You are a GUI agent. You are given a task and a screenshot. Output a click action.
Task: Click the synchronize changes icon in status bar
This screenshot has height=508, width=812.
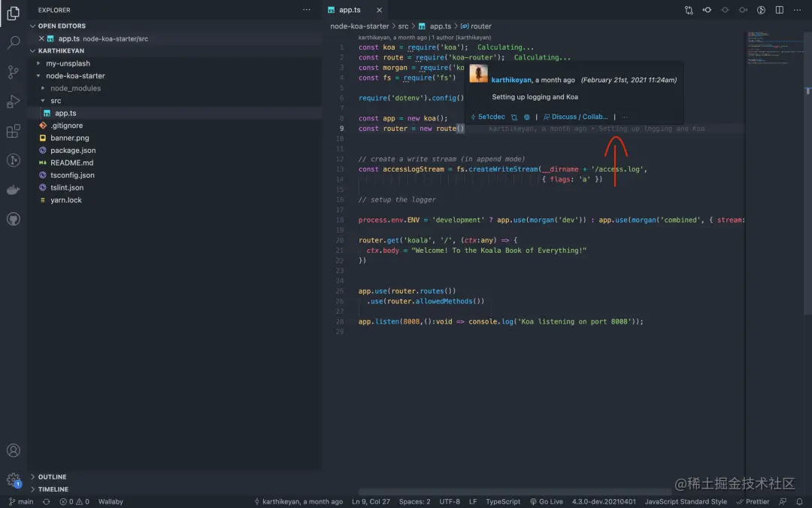(47, 501)
